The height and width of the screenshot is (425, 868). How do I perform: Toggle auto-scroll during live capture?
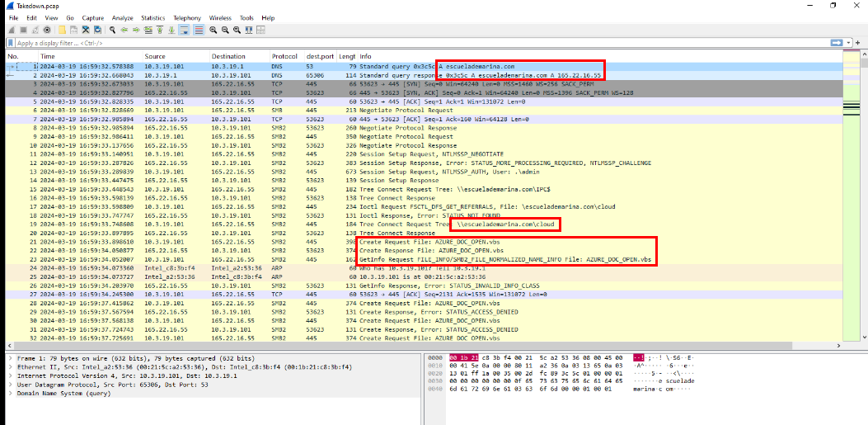(185, 30)
